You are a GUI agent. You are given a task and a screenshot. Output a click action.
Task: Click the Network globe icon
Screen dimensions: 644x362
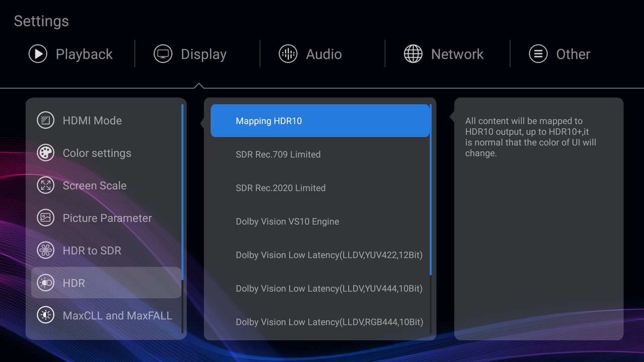(x=413, y=54)
